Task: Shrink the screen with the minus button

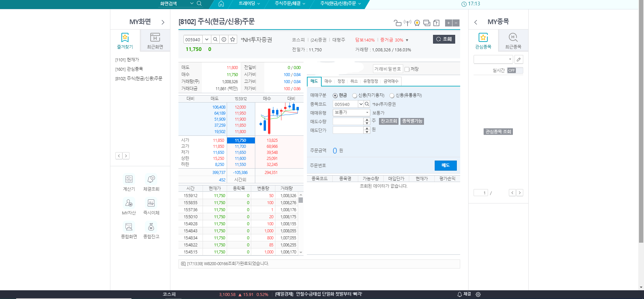Action: (x=456, y=23)
